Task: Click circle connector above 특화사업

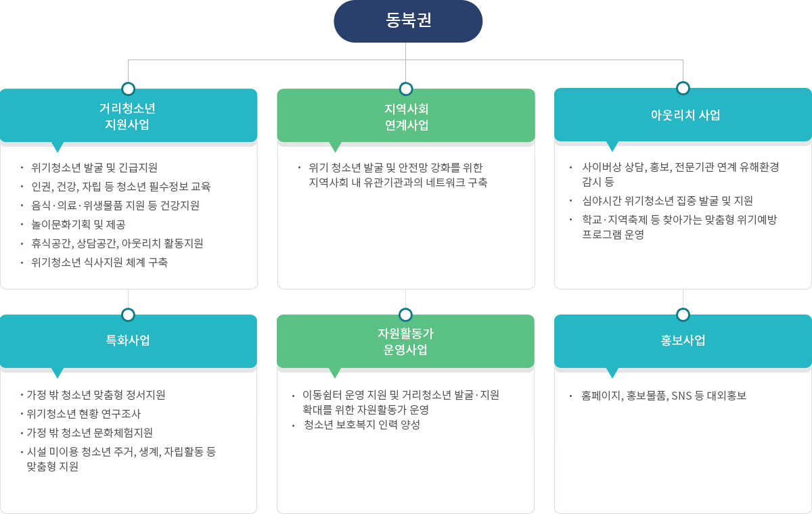Action: tap(129, 314)
